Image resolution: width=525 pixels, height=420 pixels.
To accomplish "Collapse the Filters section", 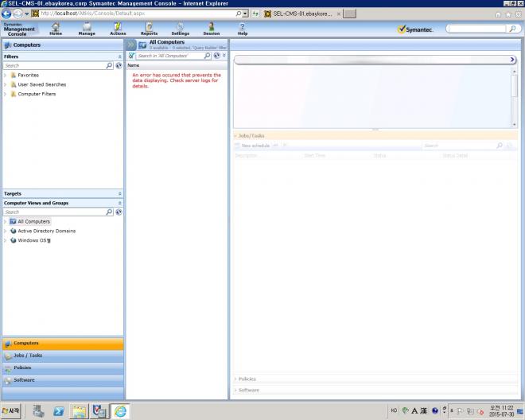I will (120, 56).
